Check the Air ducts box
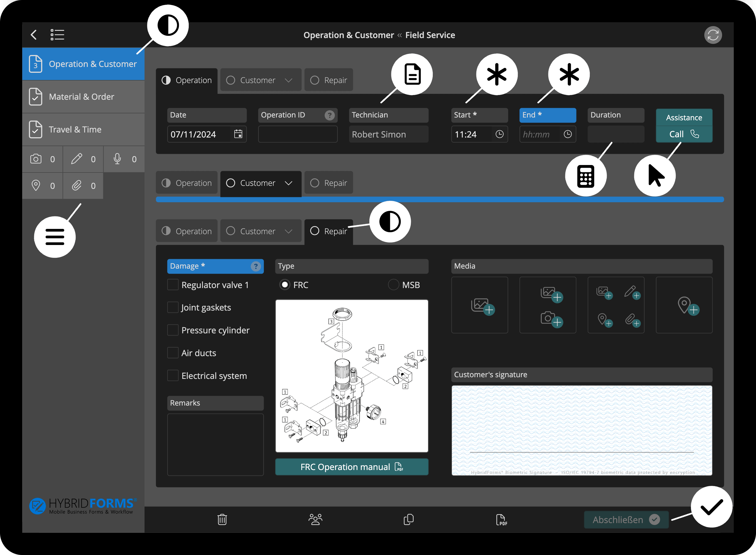The width and height of the screenshot is (756, 555). (173, 353)
